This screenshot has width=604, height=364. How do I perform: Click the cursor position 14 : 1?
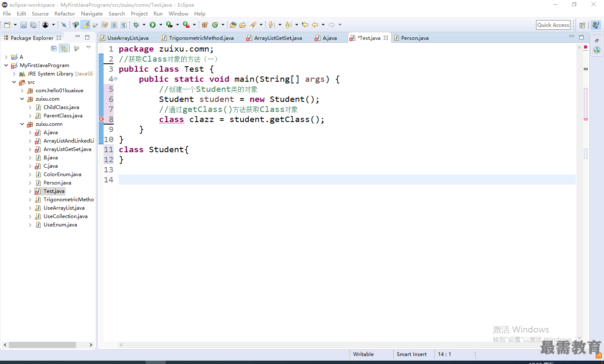(445, 354)
